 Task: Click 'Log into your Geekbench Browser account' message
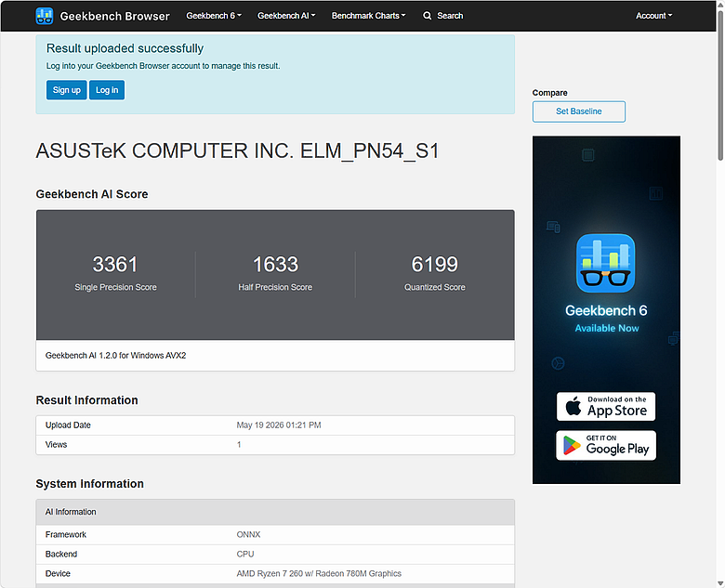[164, 66]
